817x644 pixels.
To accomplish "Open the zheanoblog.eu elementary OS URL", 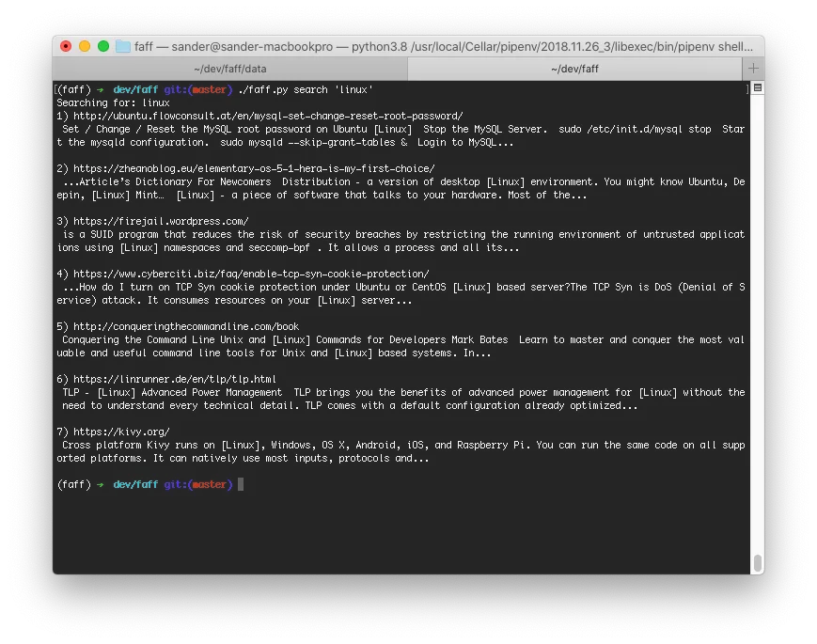I will (254, 168).
